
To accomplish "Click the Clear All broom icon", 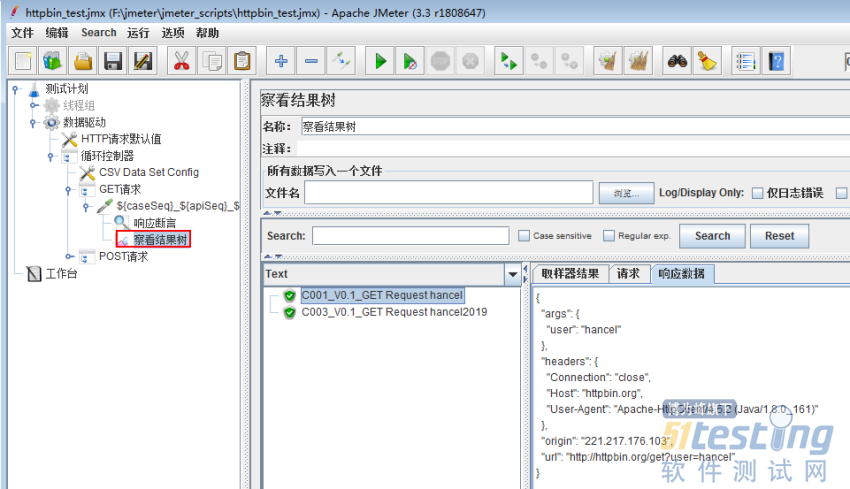I will click(708, 61).
